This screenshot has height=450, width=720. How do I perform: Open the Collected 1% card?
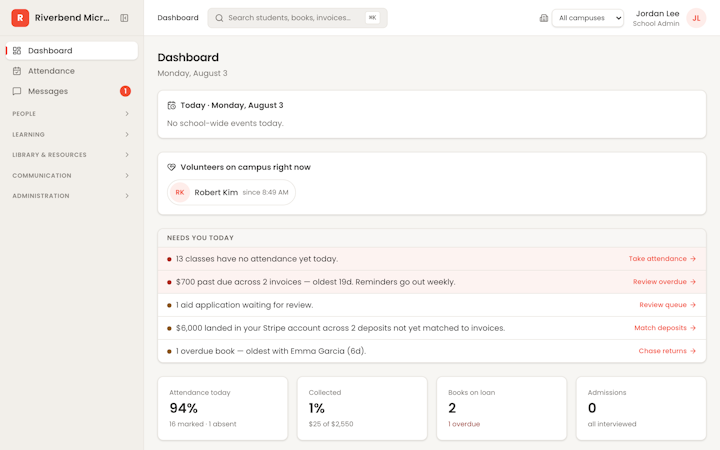tap(362, 408)
